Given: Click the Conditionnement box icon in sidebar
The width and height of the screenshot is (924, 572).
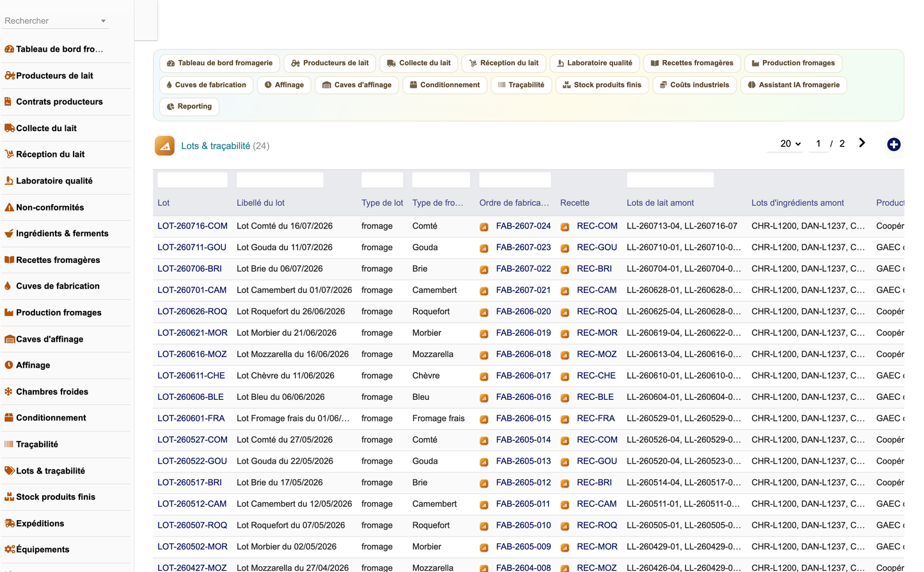Looking at the screenshot, I should pos(9,418).
